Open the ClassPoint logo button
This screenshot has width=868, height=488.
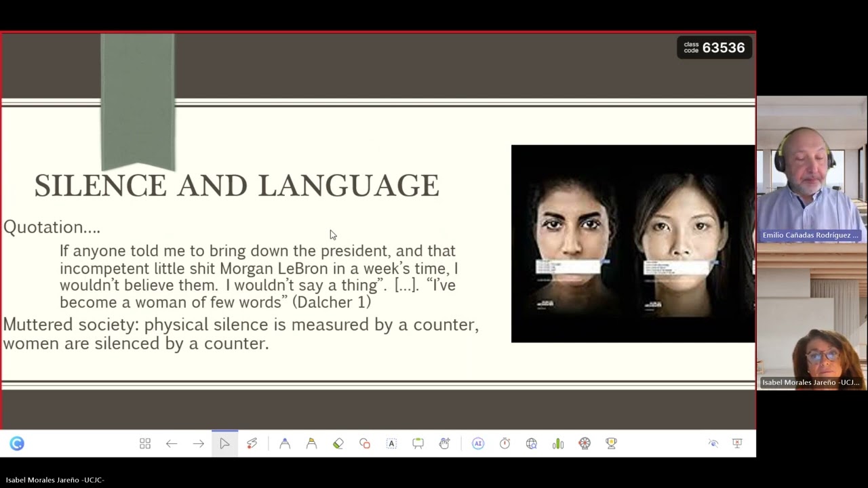tap(17, 443)
